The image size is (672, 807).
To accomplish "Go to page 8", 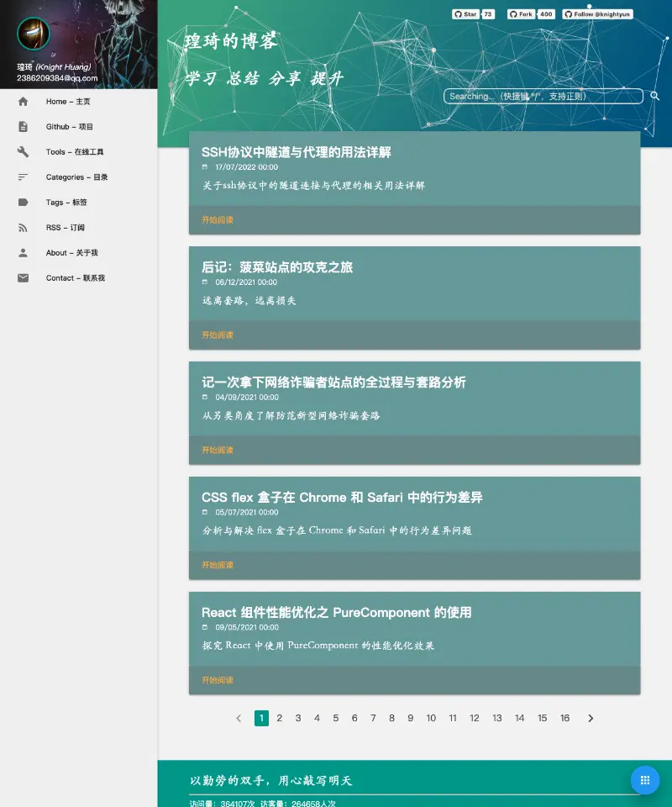I will [391, 718].
